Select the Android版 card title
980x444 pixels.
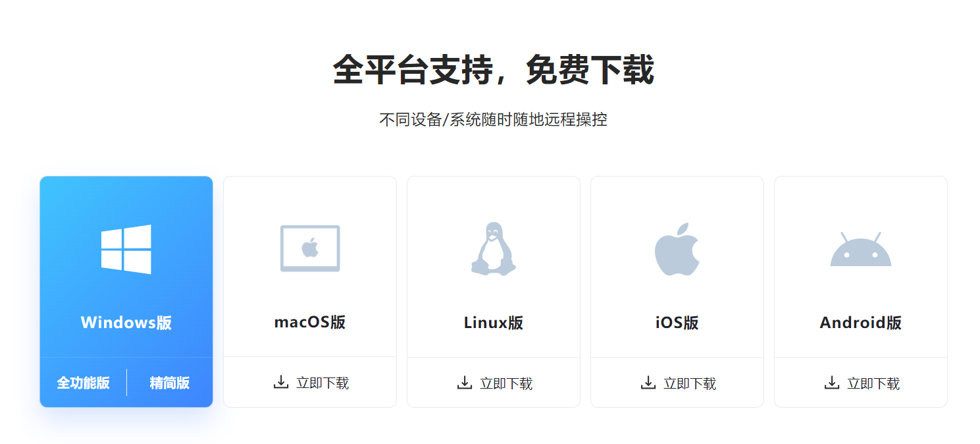pyautogui.click(x=861, y=323)
